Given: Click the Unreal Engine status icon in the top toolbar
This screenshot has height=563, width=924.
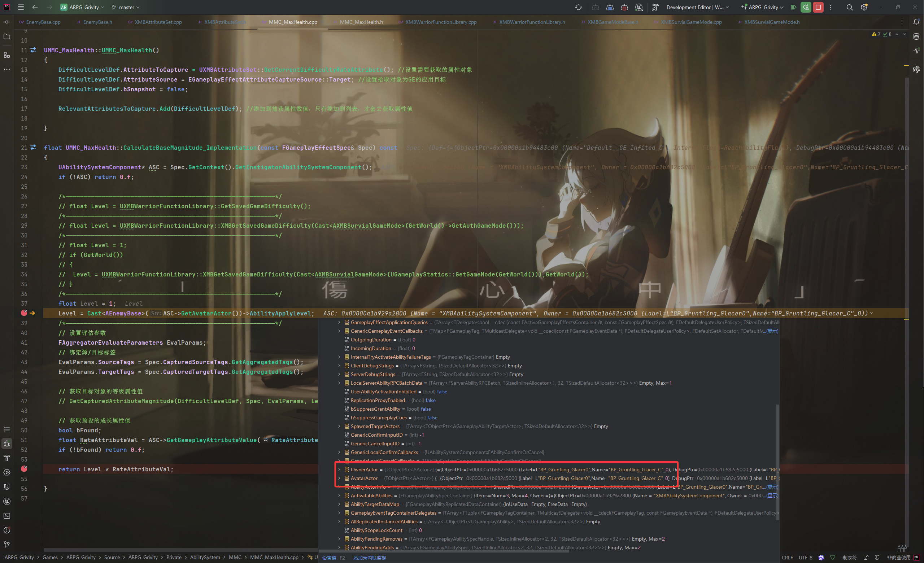Looking at the screenshot, I should click(639, 7).
